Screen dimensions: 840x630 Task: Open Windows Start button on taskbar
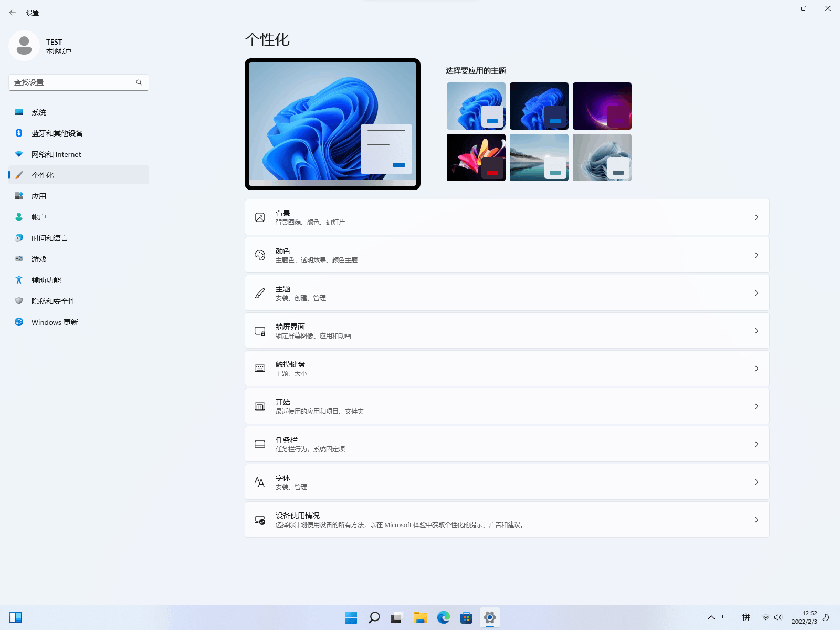tap(351, 617)
